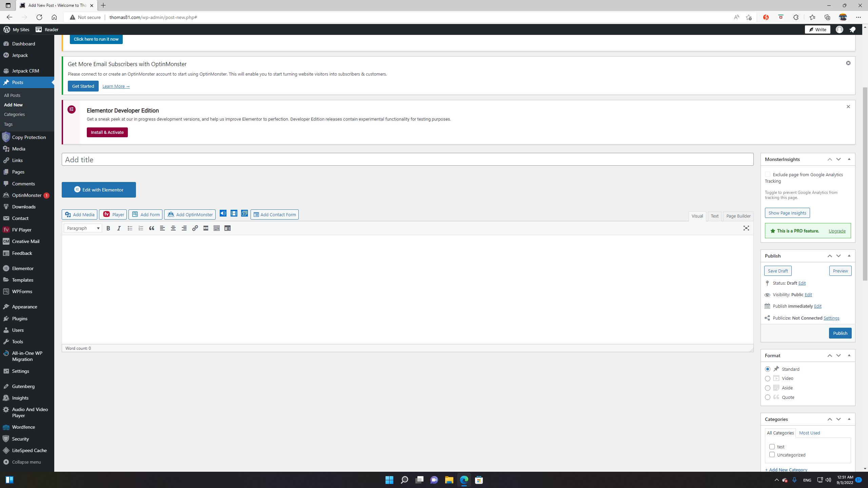Check the Uncategorized category
868x488 pixels.
[772, 455]
